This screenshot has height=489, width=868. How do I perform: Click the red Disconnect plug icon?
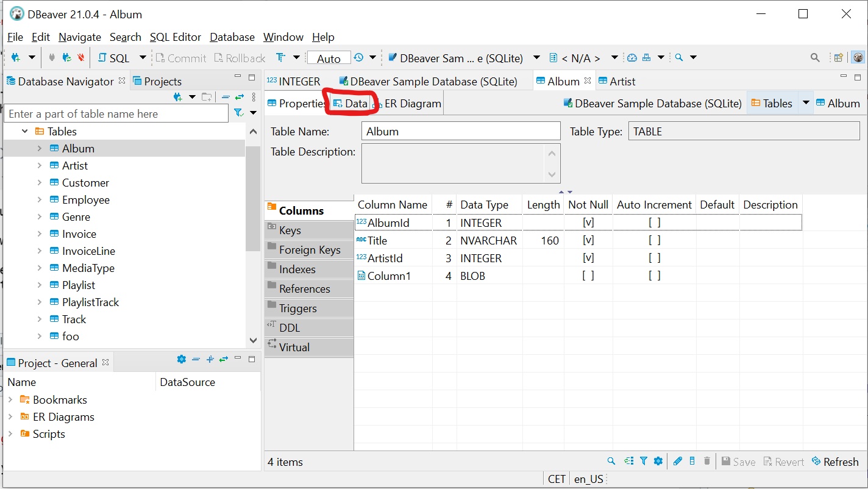coord(81,58)
